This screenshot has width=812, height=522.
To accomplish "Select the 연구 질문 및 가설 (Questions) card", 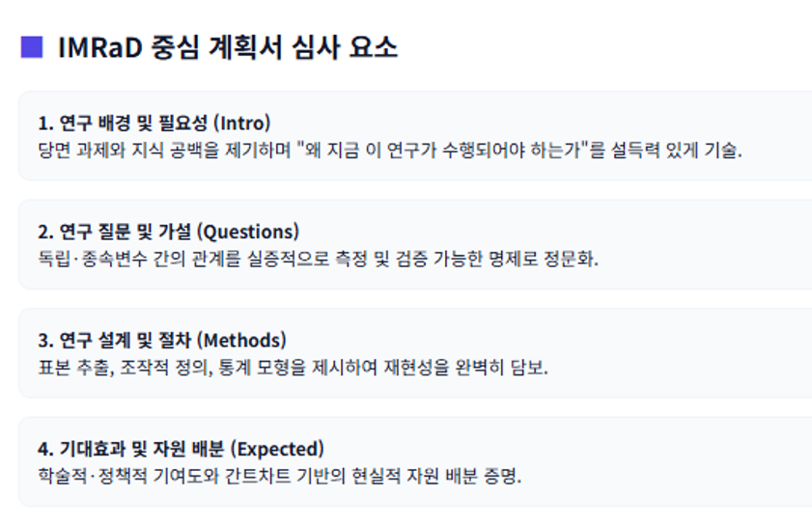I will pyautogui.click(x=415, y=245).
